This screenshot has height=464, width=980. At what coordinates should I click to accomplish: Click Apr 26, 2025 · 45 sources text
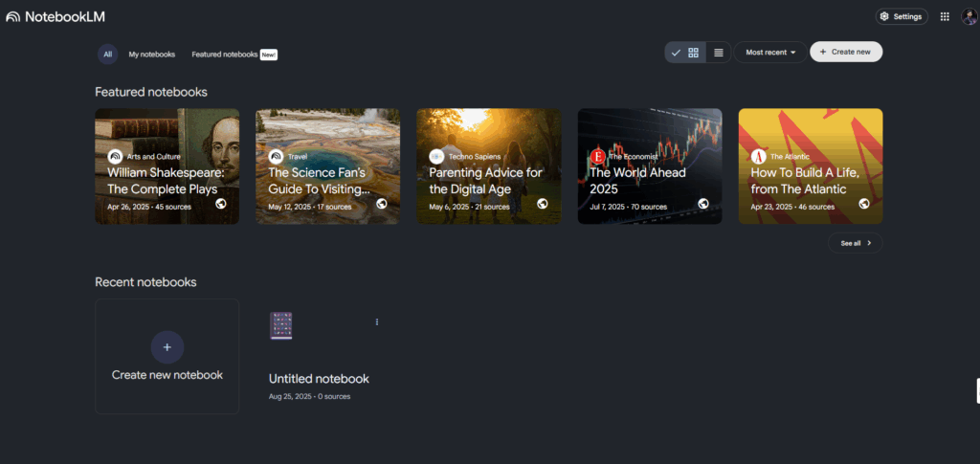pos(149,207)
